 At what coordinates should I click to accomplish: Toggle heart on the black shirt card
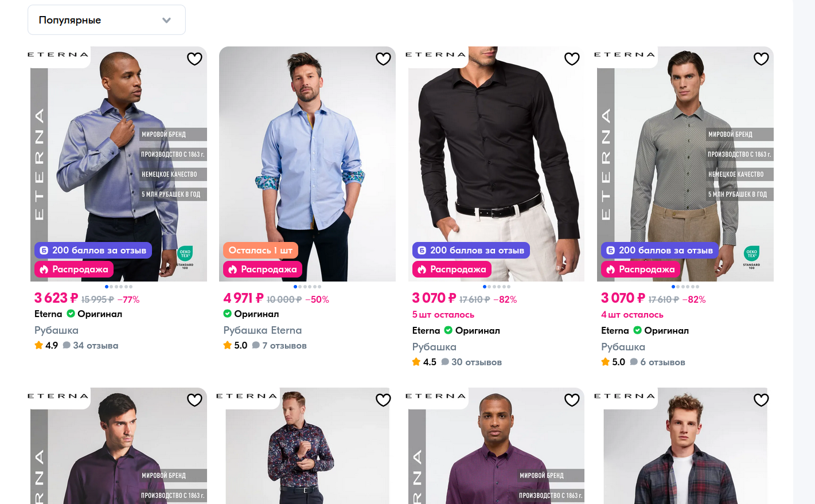click(x=572, y=58)
